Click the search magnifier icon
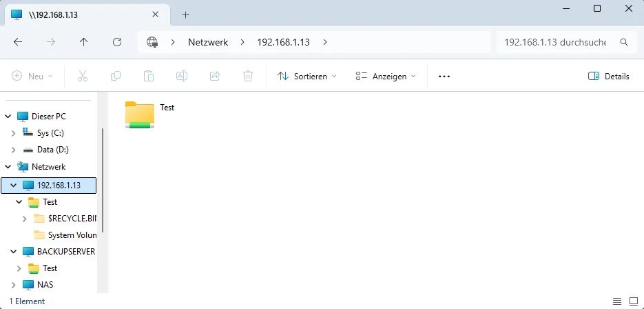Image resolution: width=644 pixels, height=309 pixels. [623, 42]
